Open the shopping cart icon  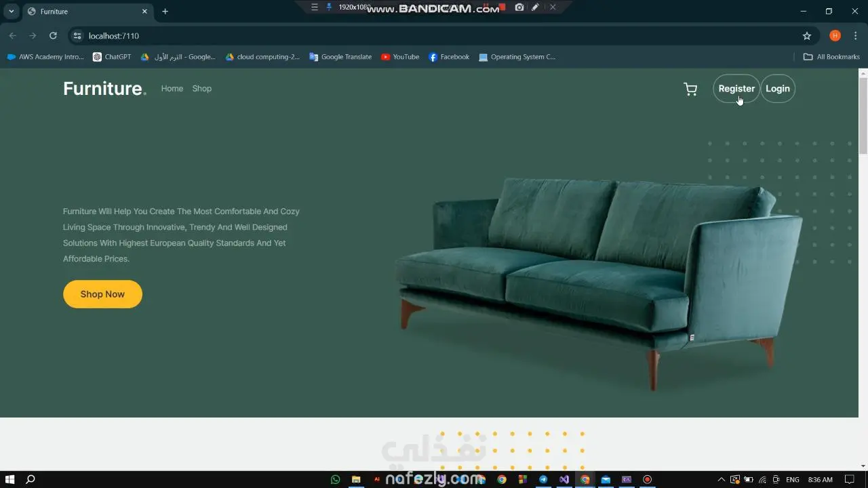690,89
